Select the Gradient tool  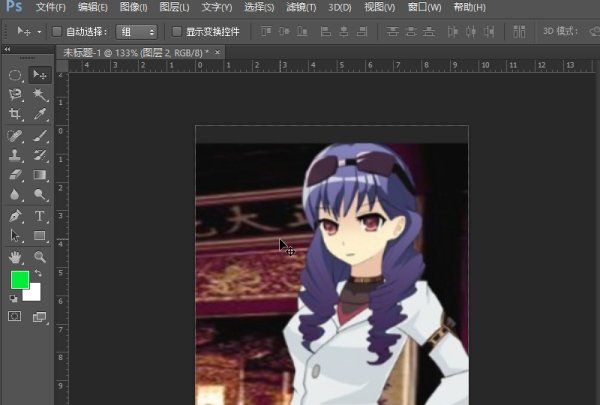coord(39,175)
